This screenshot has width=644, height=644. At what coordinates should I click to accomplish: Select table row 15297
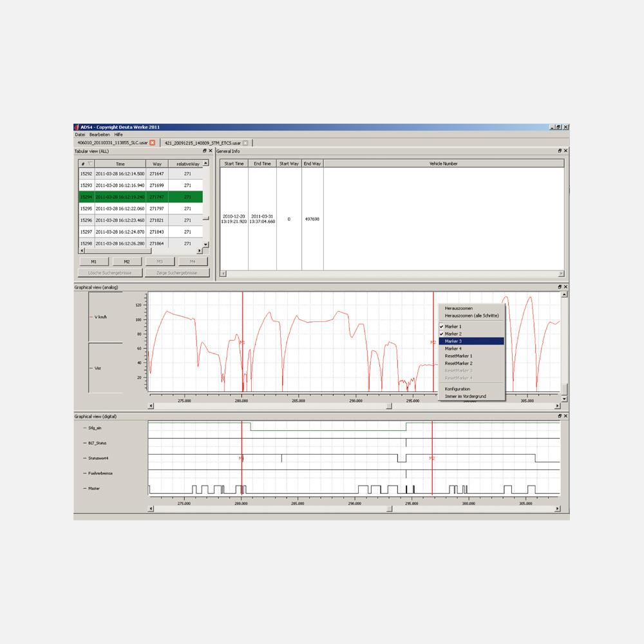pyautogui.click(x=140, y=232)
